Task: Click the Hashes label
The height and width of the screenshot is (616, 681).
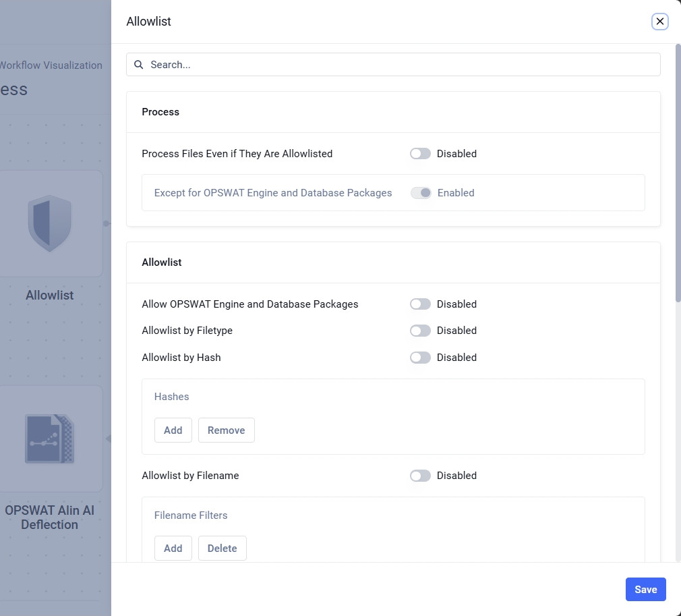Action: pos(171,397)
